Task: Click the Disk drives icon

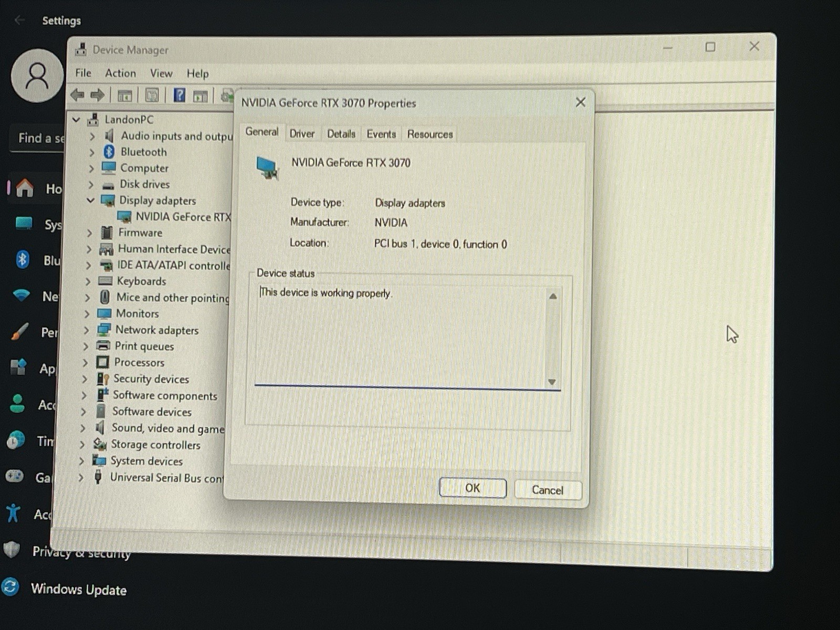Action: click(x=108, y=185)
